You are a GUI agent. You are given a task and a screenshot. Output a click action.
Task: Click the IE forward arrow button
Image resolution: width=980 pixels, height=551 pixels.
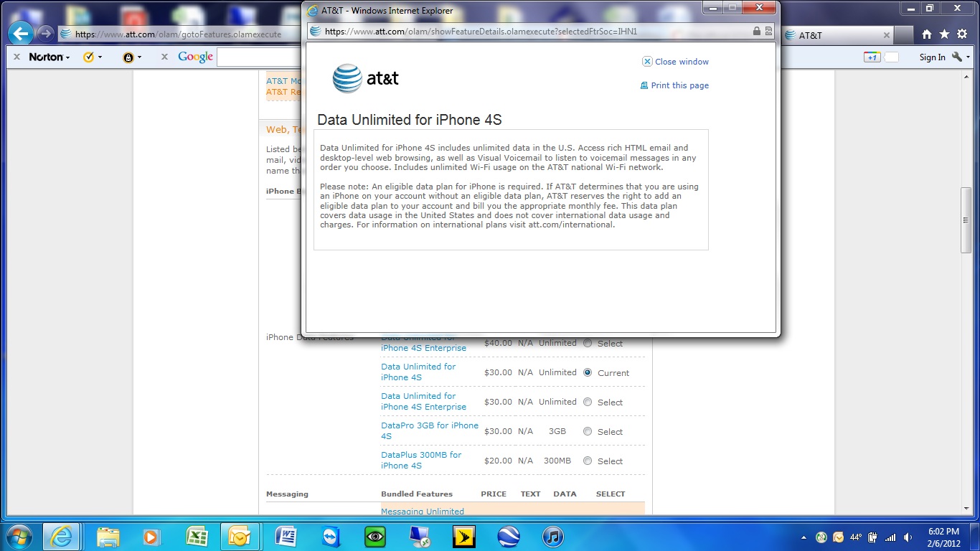pyautogui.click(x=46, y=34)
